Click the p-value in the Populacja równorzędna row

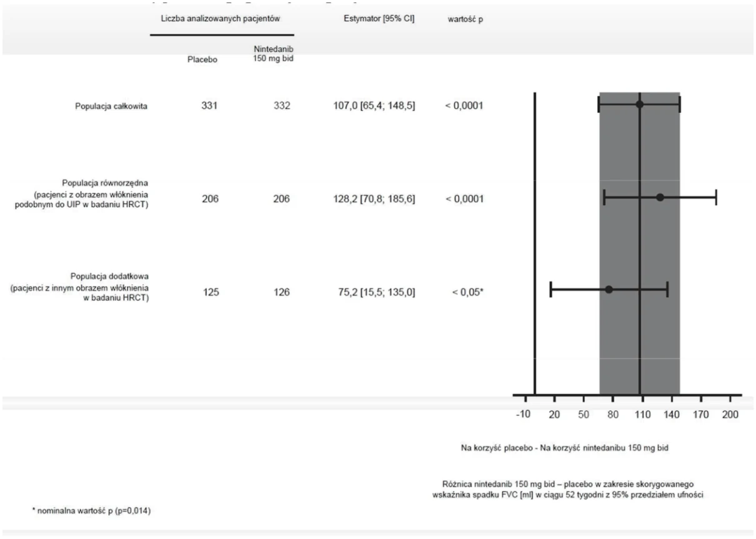(x=464, y=199)
